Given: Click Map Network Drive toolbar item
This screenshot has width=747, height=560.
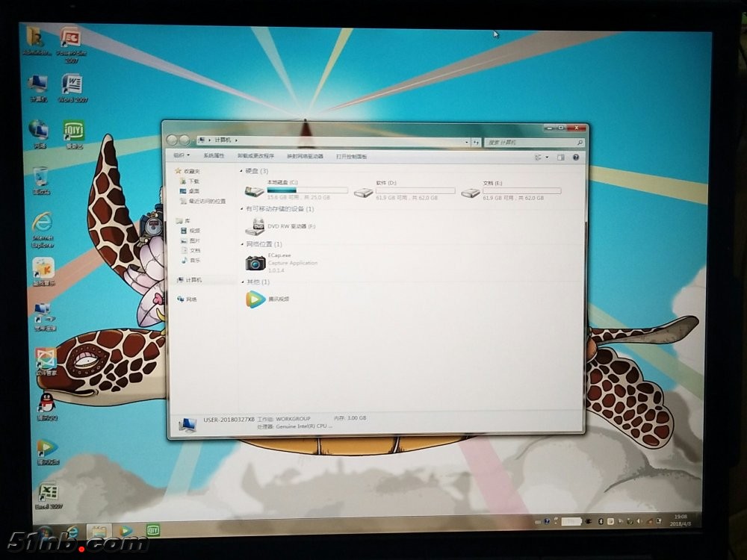Looking at the screenshot, I should [305, 157].
